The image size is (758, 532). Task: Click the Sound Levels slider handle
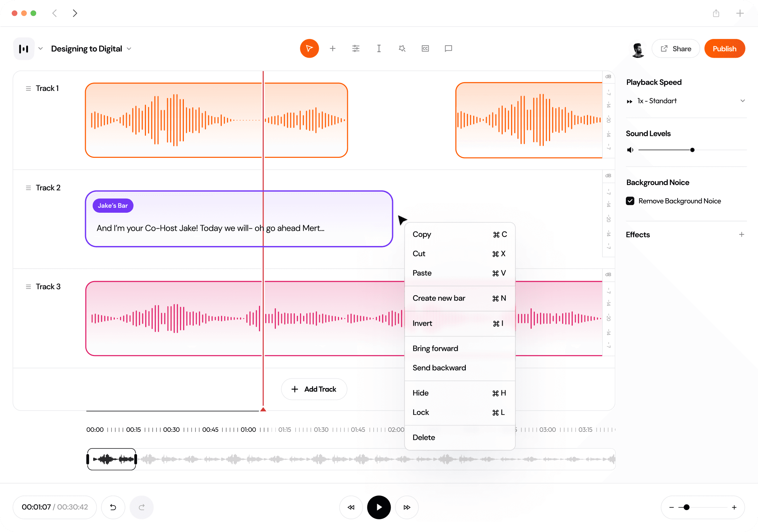tap(692, 150)
